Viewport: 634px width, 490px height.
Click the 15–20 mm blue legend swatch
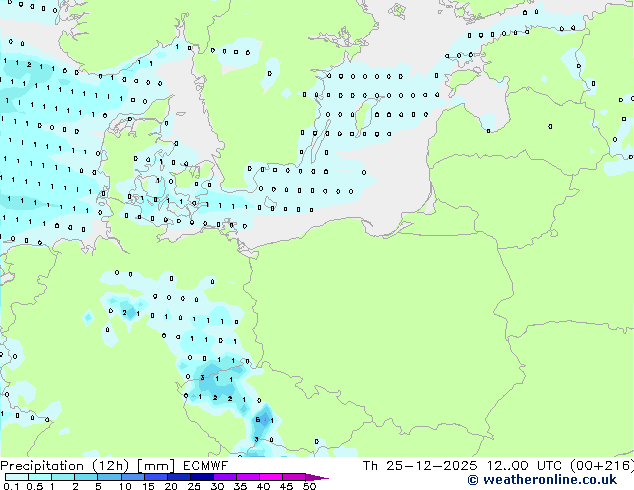[156, 477]
